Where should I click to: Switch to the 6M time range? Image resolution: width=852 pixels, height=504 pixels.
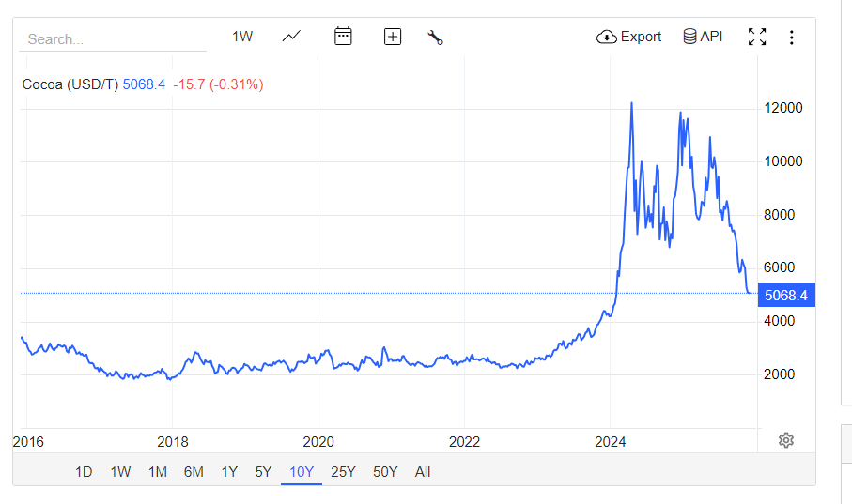coord(194,472)
